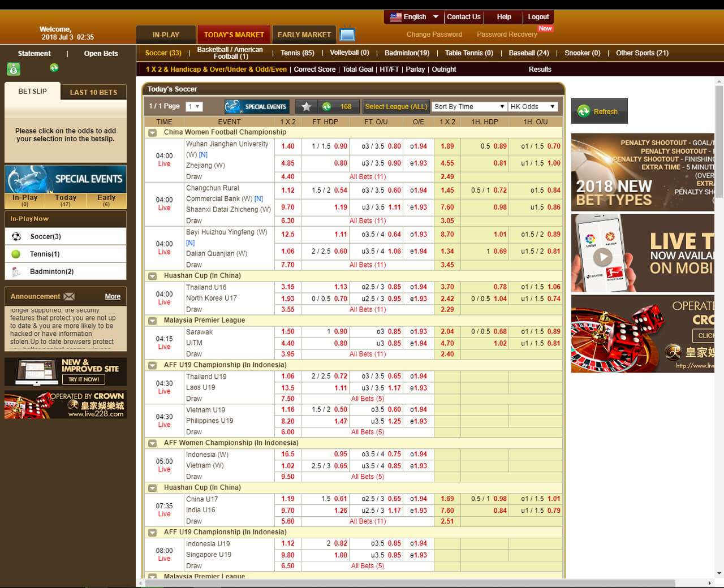Open the Sort By Time dropdown
This screenshot has height=588, width=724.
469,106
